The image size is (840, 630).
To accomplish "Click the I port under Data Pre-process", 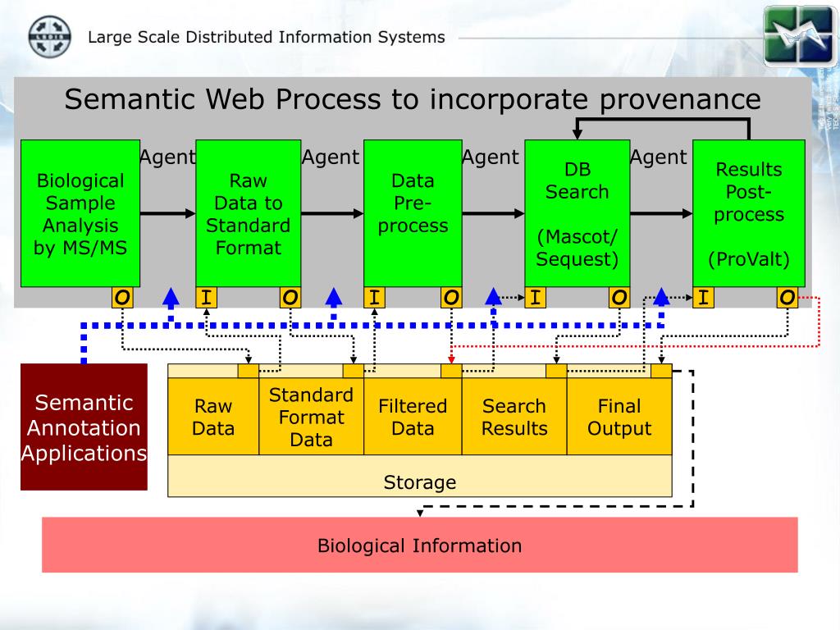I will (374, 297).
